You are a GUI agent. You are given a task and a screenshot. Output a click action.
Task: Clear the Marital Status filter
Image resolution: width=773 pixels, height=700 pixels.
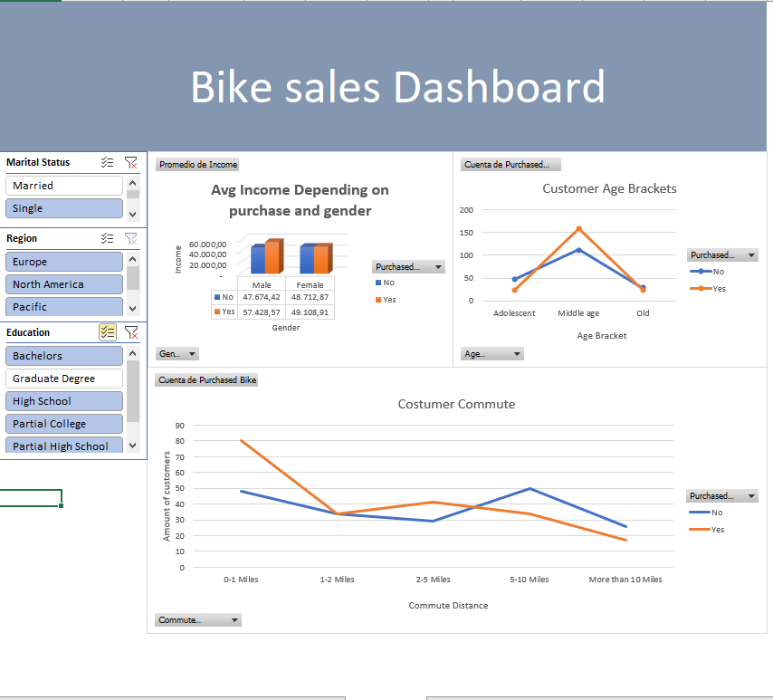131,162
